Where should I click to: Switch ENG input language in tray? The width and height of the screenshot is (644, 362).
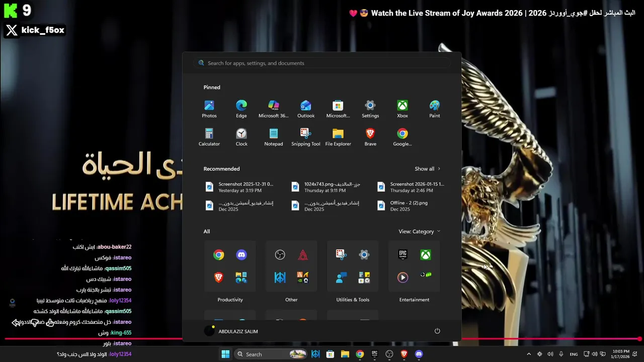pyautogui.click(x=574, y=354)
